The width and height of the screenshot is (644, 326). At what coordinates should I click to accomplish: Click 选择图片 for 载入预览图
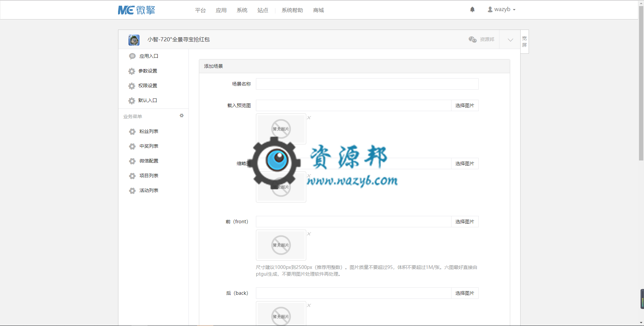pyautogui.click(x=465, y=105)
